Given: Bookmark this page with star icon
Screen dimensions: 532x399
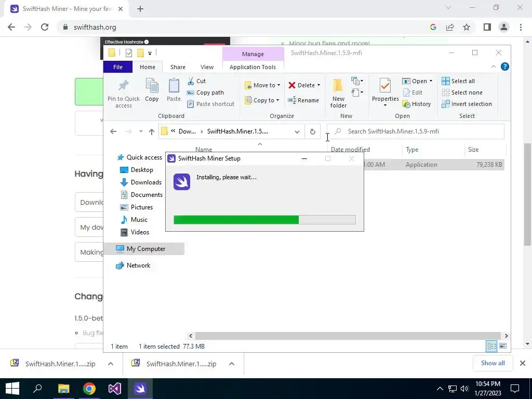Looking at the screenshot, I should click(467, 27).
